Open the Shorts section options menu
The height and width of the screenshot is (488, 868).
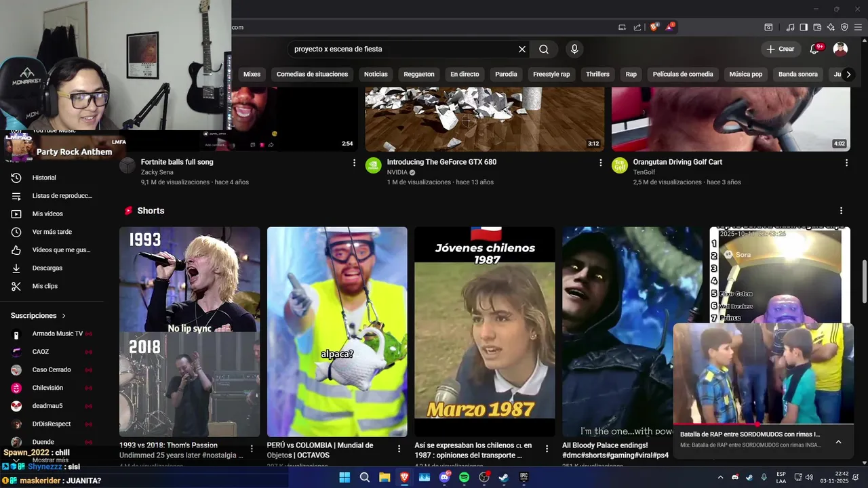[x=841, y=211]
